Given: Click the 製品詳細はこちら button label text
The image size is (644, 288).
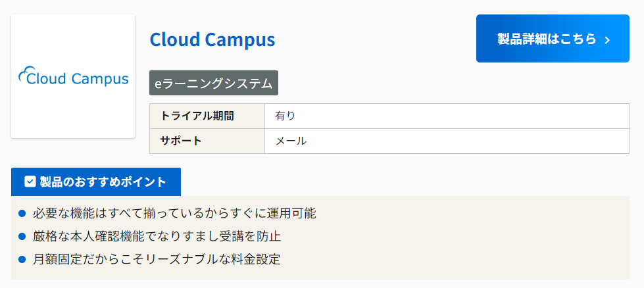Looking at the screenshot, I should [x=547, y=39].
